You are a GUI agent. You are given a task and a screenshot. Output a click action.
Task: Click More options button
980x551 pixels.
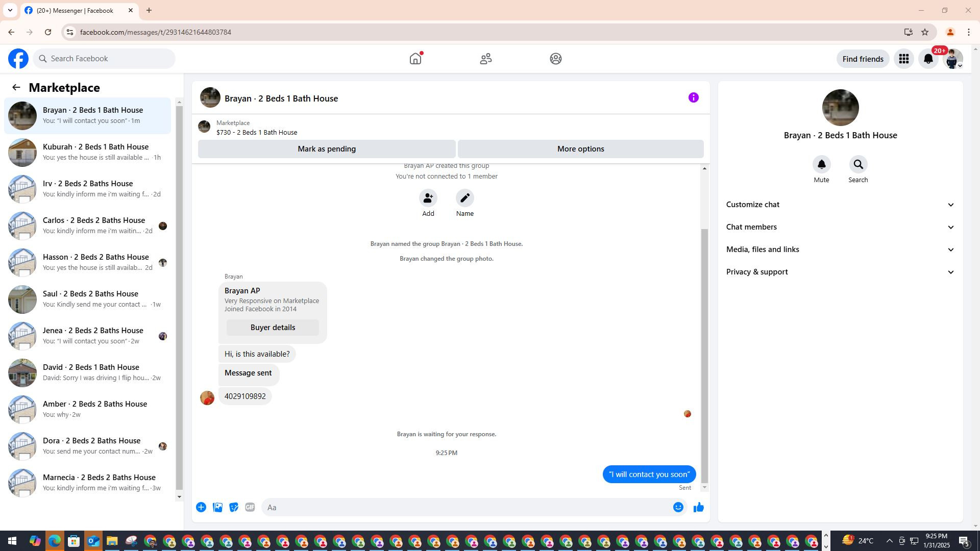tap(581, 149)
